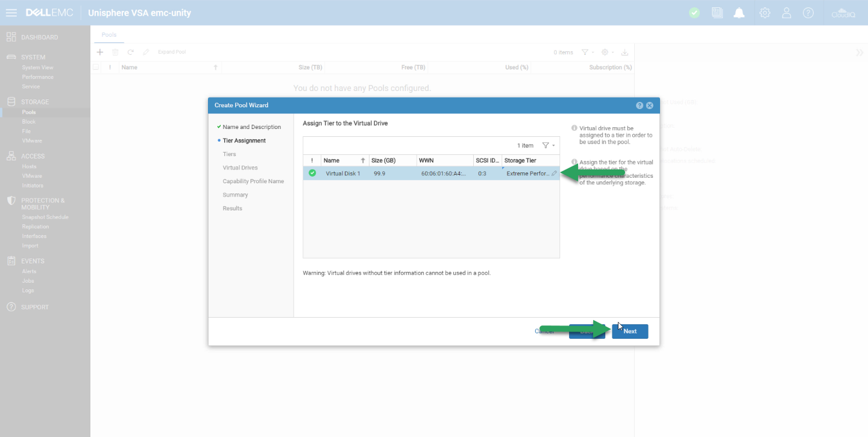
Task: Open the Extreme Performance storage tier cell
Action: pyautogui.click(x=530, y=174)
